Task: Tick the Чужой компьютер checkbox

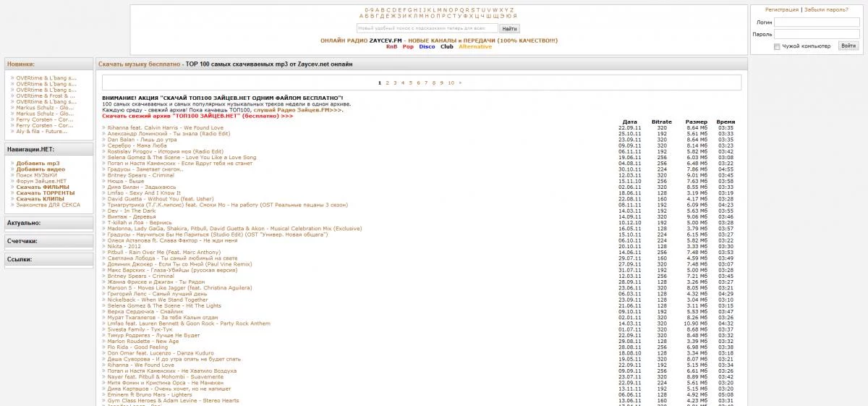Action: pos(777,46)
